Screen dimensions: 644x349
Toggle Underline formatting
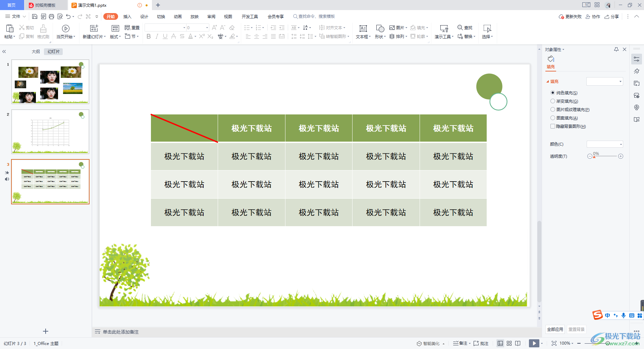(165, 37)
